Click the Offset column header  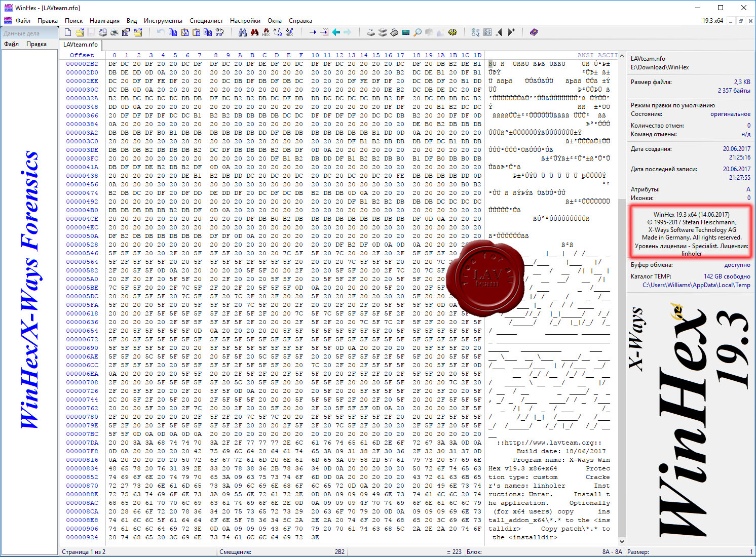82,55
